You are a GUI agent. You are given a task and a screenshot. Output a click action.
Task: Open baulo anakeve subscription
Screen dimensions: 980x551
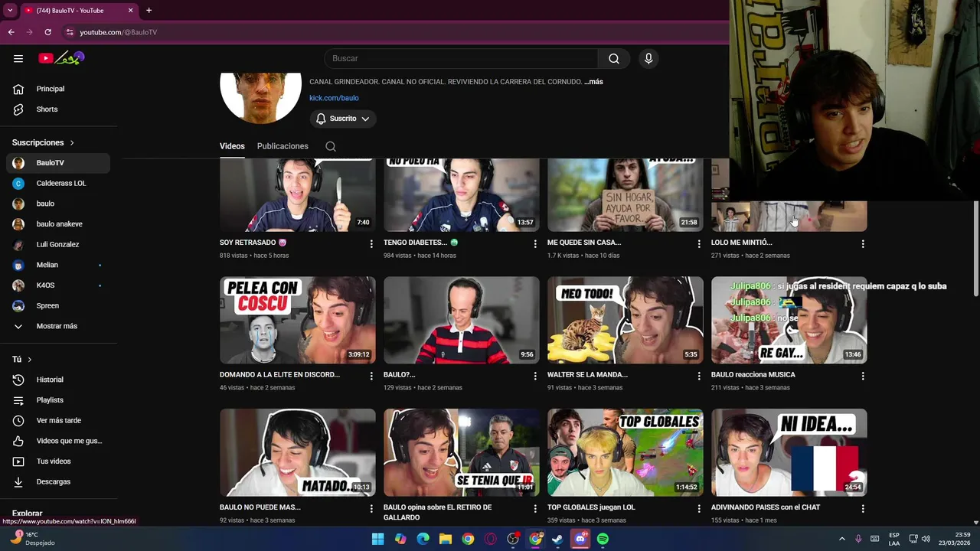pyautogui.click(x=58, y=224)
